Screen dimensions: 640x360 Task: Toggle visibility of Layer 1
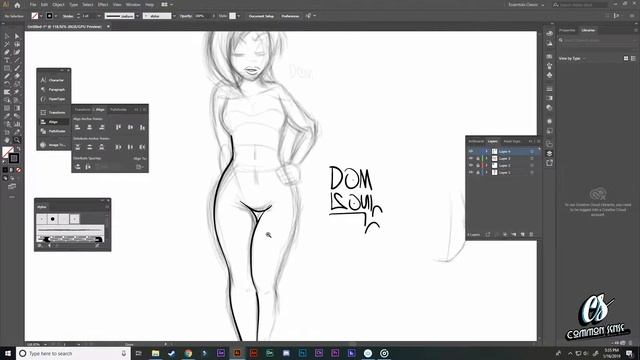tap(471, 172)
